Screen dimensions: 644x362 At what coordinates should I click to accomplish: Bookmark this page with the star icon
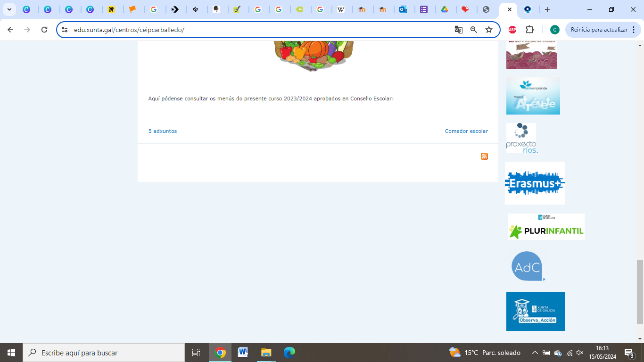tap(489, 30)
